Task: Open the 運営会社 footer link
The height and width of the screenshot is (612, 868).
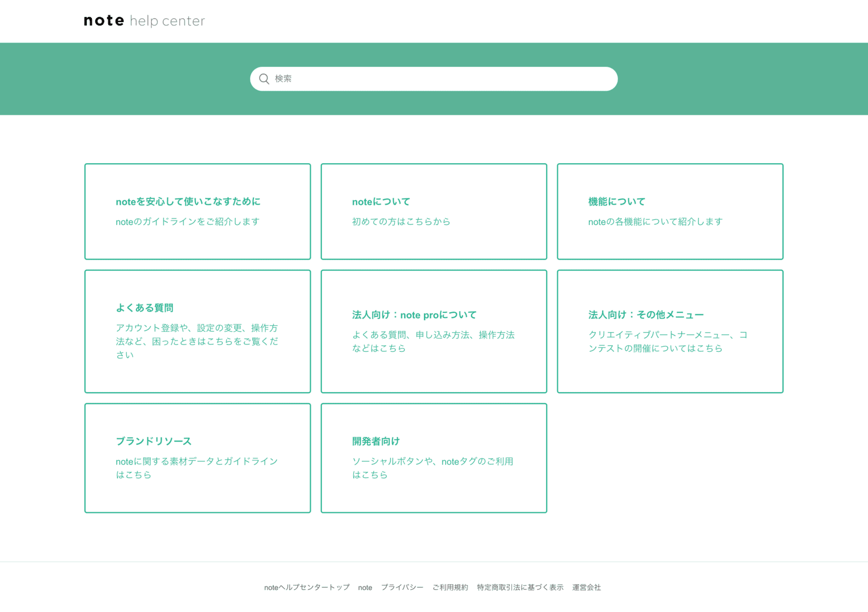Action: click(586, 588)
